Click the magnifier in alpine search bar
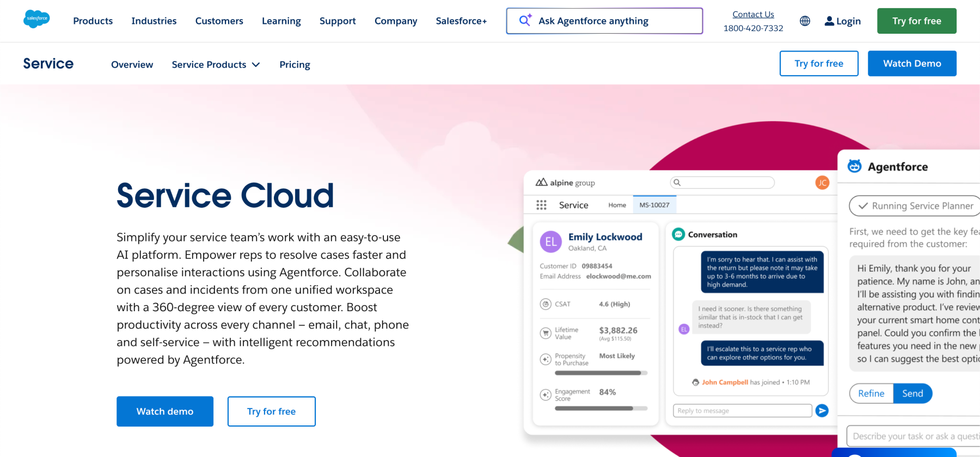 (x=677, y=182)
